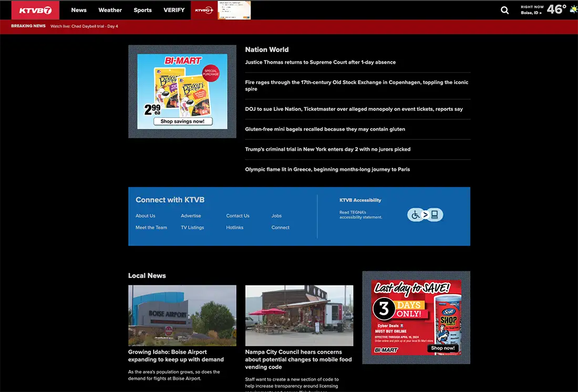Open the Sports menu
578x392 pixels.
(142, 10)
